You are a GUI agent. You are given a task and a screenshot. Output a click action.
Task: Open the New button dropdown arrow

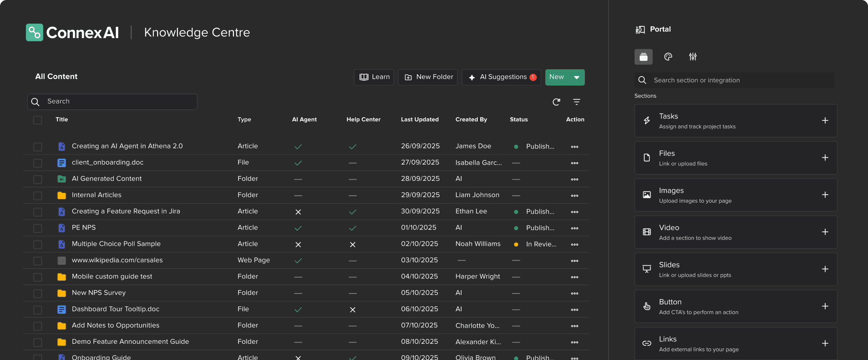(577, 77)
